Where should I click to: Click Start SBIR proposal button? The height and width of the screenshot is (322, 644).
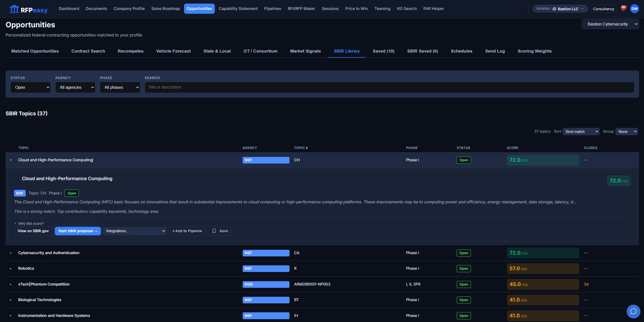pyautogui.click(x=78, y=231)
